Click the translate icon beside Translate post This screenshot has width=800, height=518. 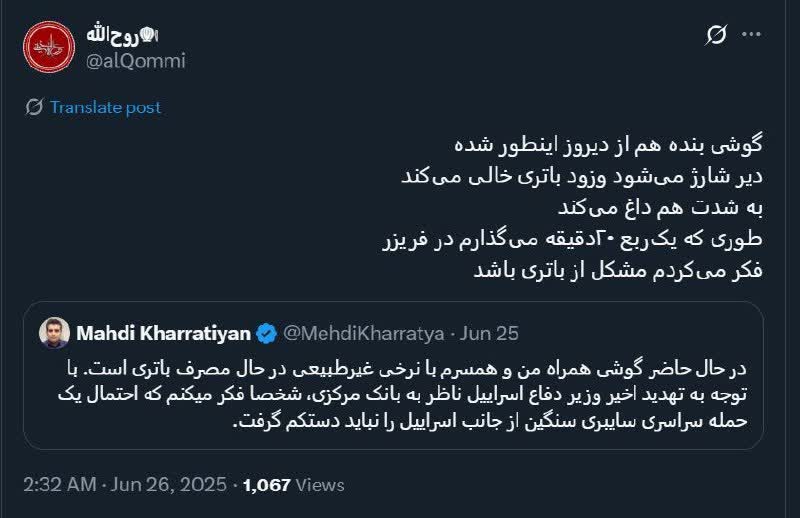pyautogui.click(x=34, y=107)
